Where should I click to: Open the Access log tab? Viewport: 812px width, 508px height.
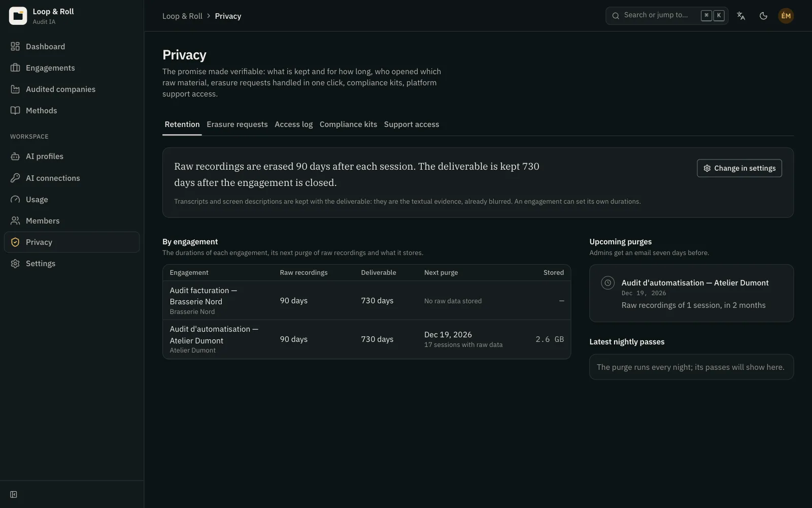(x=293, y=124)
